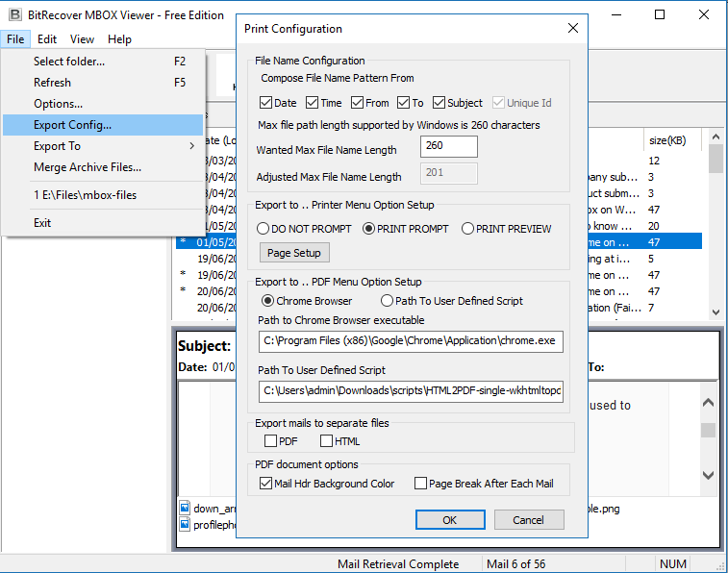Open recent folder E:\Files\mbox-files

[x=103, y=195]
